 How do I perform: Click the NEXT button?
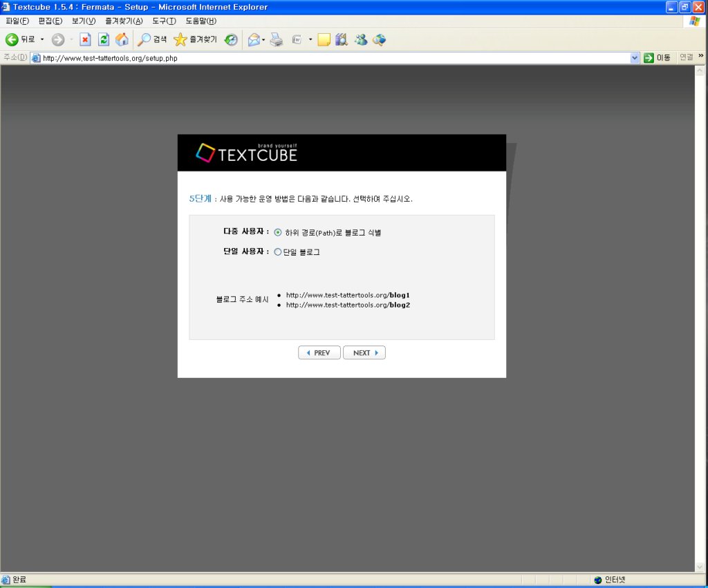click(364, 352)
